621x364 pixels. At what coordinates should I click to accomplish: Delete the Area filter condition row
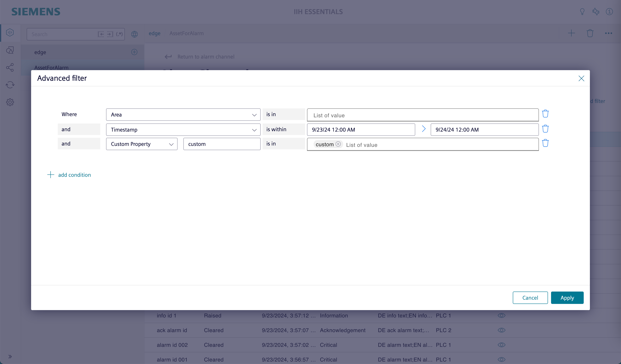(x=545, y=114)
